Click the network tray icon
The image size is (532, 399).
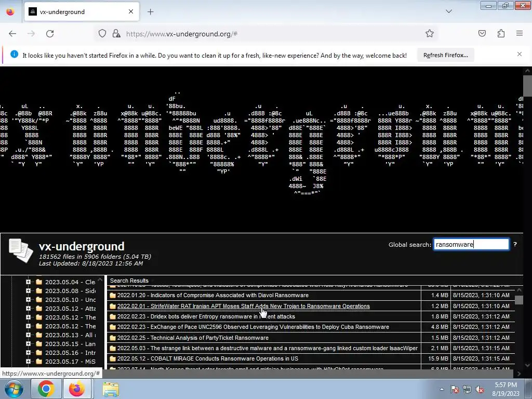click(x=467, y=390)
